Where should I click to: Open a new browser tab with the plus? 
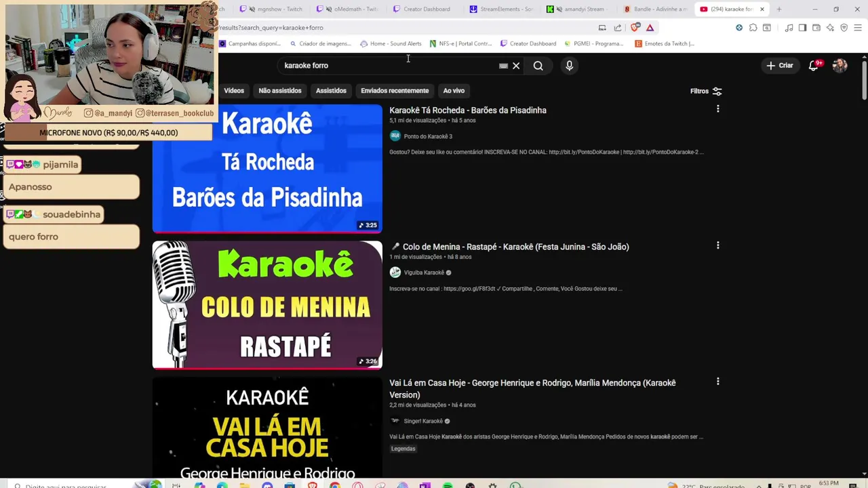pos(778,9)
